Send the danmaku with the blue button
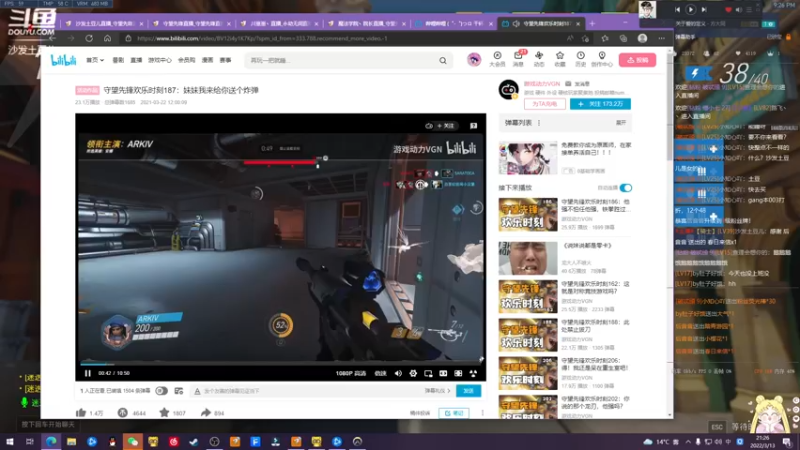Image resolution: width=800 pixels, height=450 pixels. point(468,391)
